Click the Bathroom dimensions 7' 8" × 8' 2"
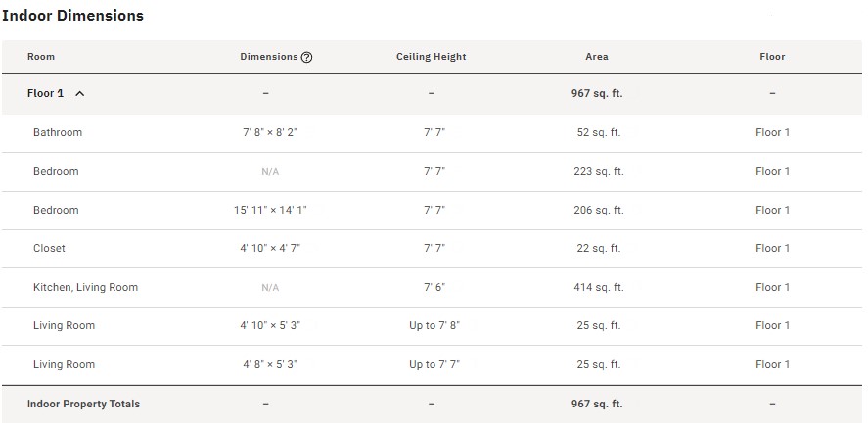Viewport: 868px width, 430px height. (270, 132)
